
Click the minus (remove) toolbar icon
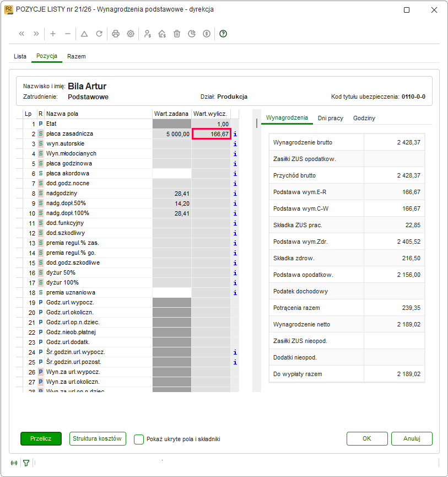point(68,34)
